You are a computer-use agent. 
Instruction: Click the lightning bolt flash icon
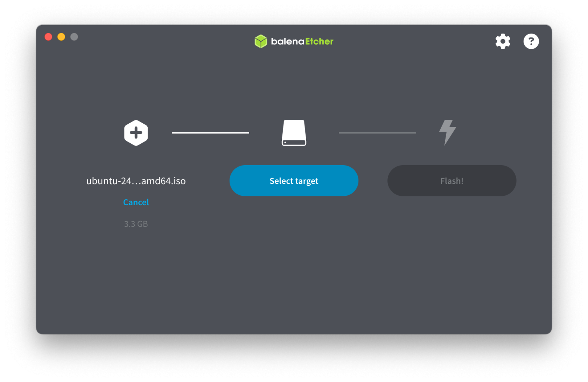coord(447,132)
